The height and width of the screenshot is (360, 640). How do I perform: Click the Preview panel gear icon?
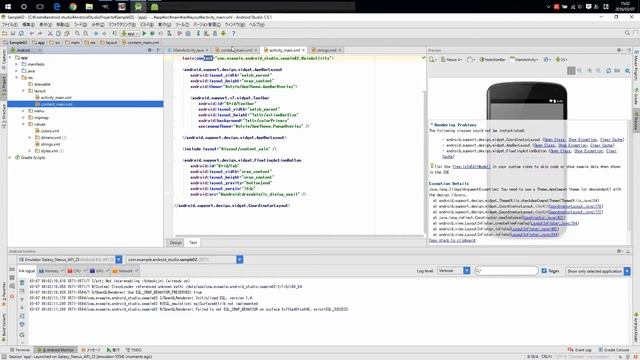point(619,50)
